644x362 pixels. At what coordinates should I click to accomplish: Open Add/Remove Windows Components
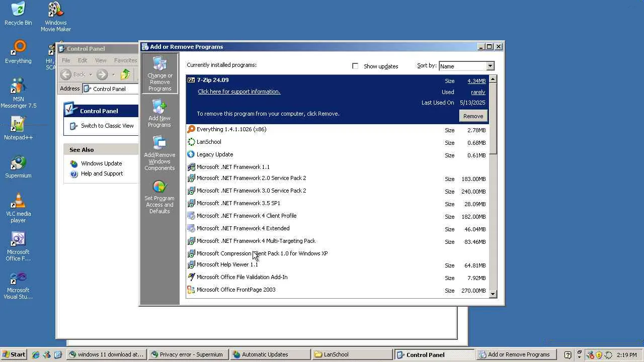click(x=159, y=153)
